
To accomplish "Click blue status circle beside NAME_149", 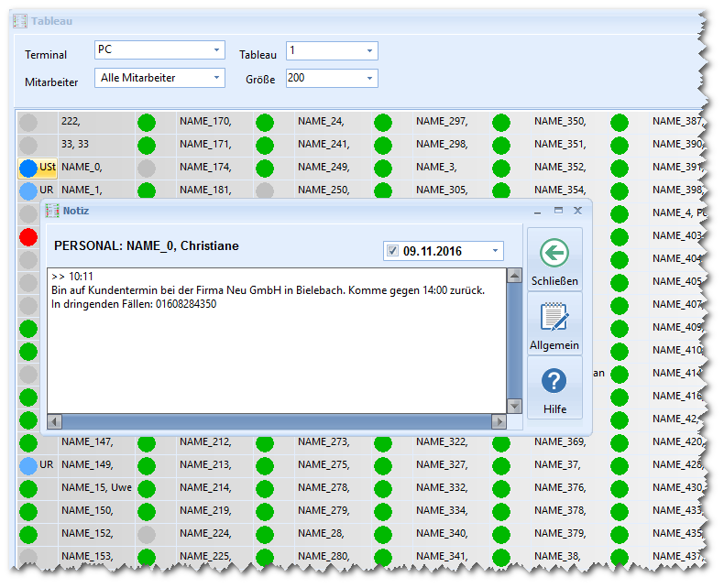I will [28, 465].
